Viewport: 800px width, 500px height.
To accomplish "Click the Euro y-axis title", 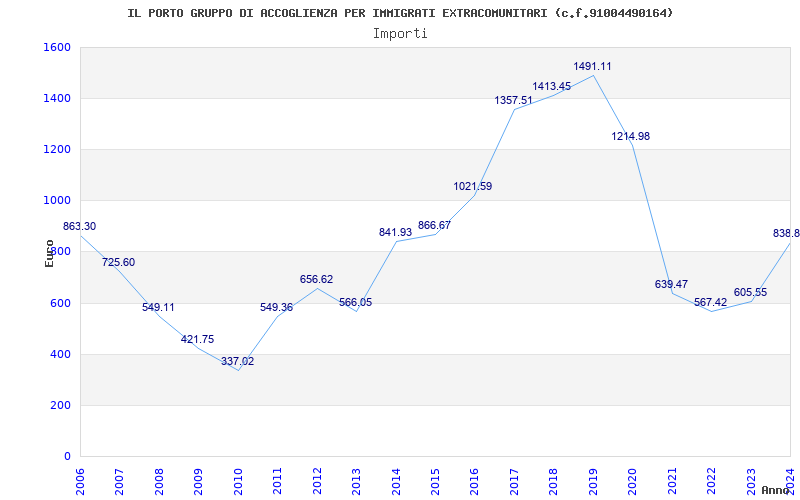I will tap(49, 253).
